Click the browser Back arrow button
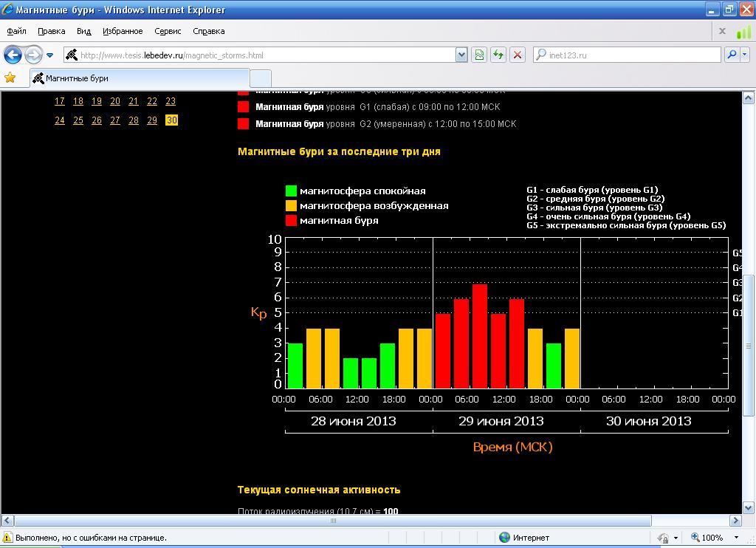Viewport: 756px width, 548px height. coord(13,55)
